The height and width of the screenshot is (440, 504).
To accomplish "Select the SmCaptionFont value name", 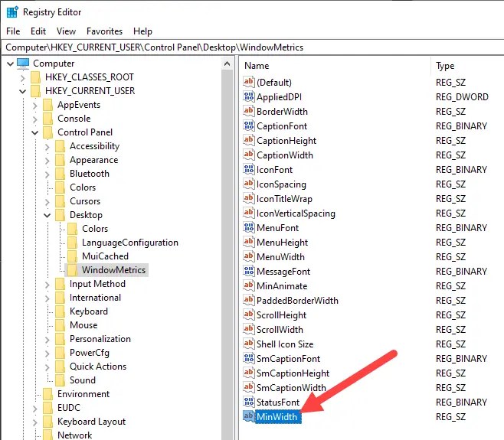I will 288,359.
